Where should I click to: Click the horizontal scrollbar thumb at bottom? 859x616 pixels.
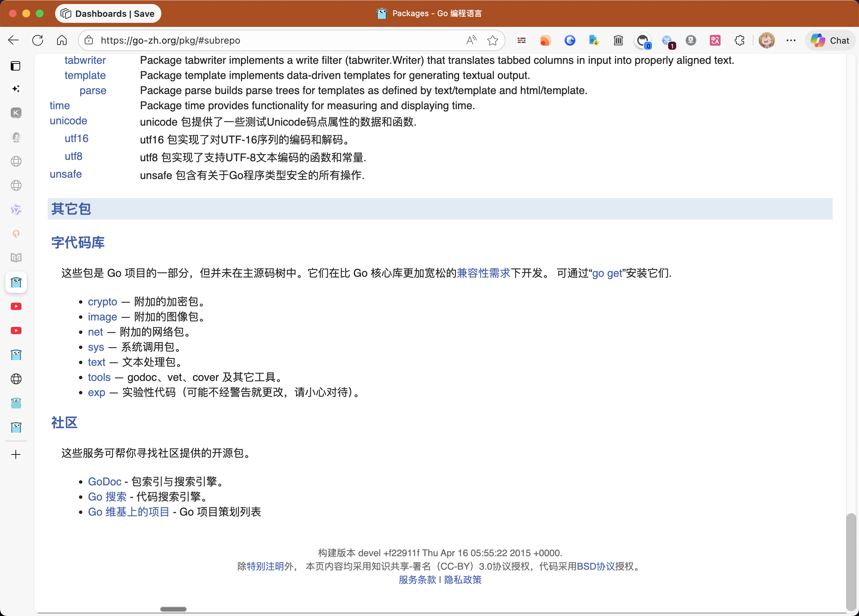[x=173, y=609]
